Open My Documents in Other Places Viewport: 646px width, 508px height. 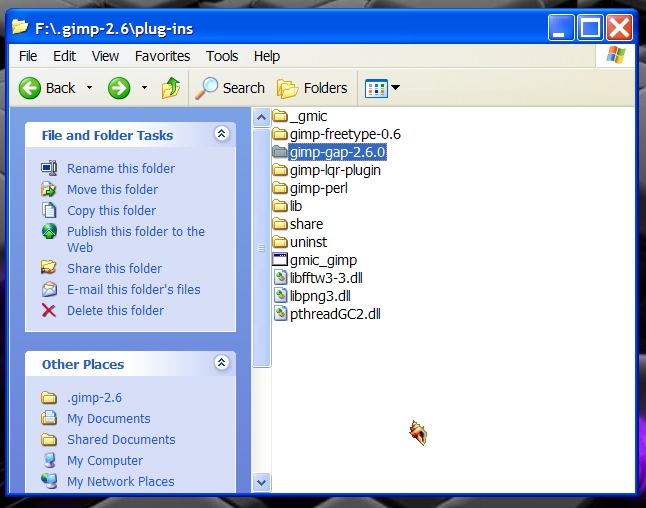click(x=109, y=419)
